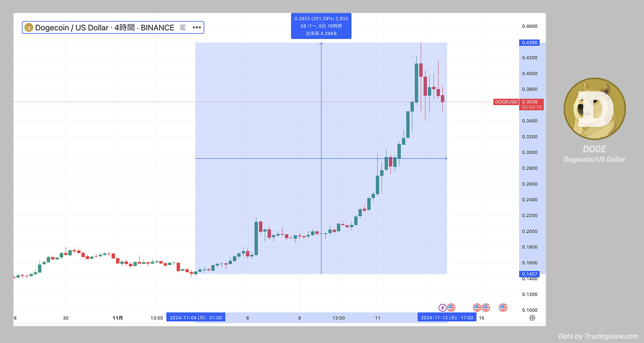Image resolution: width=644 pixels, height=343 pixels.
Task: Click the 0.4600 price axis label
Action: tap(529, 26)
